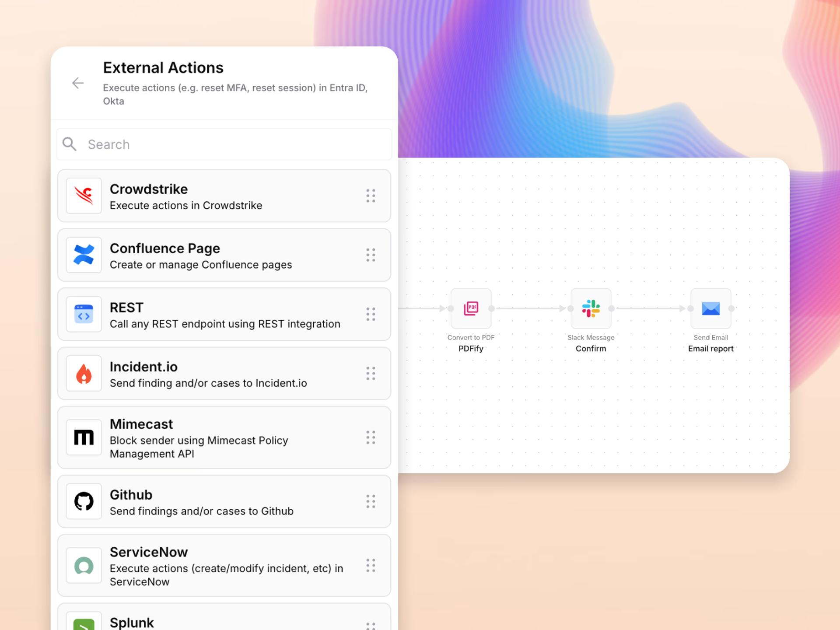Select the Confluence logo icon

pyautogui.click(x=84, y=255)
